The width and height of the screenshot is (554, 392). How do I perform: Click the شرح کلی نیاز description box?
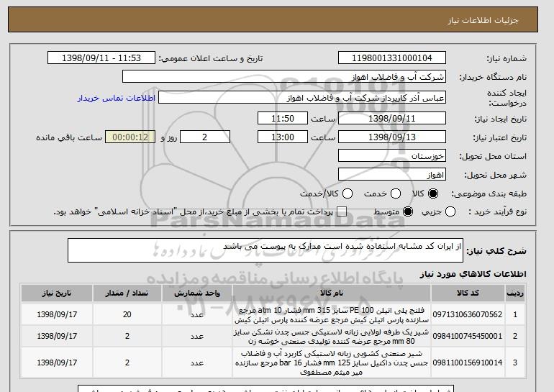pos(265,250)
